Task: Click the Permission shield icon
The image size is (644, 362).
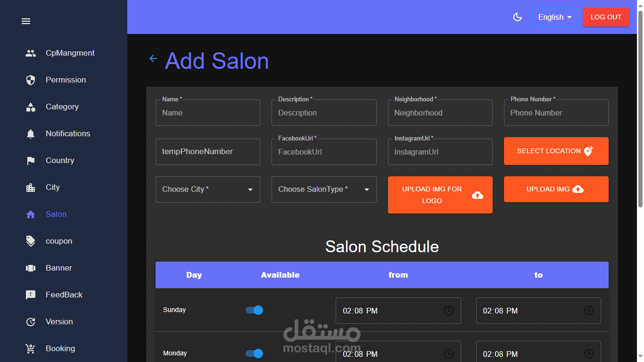Action: click(31, 80)
